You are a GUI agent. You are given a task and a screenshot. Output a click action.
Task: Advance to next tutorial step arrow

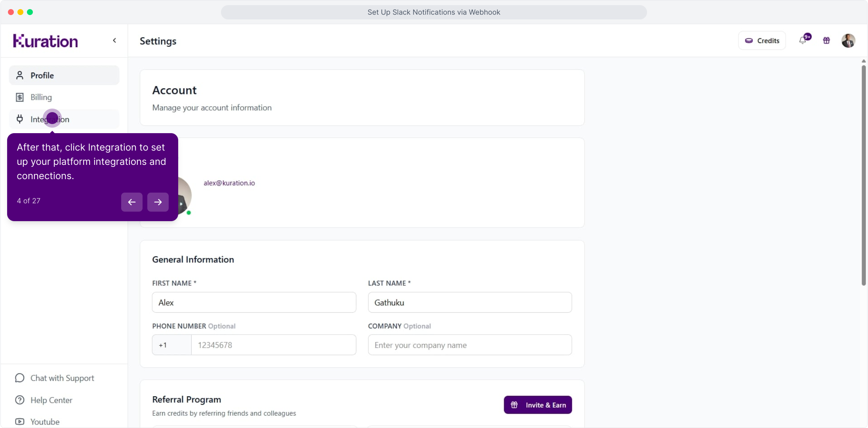pos(158,202)
